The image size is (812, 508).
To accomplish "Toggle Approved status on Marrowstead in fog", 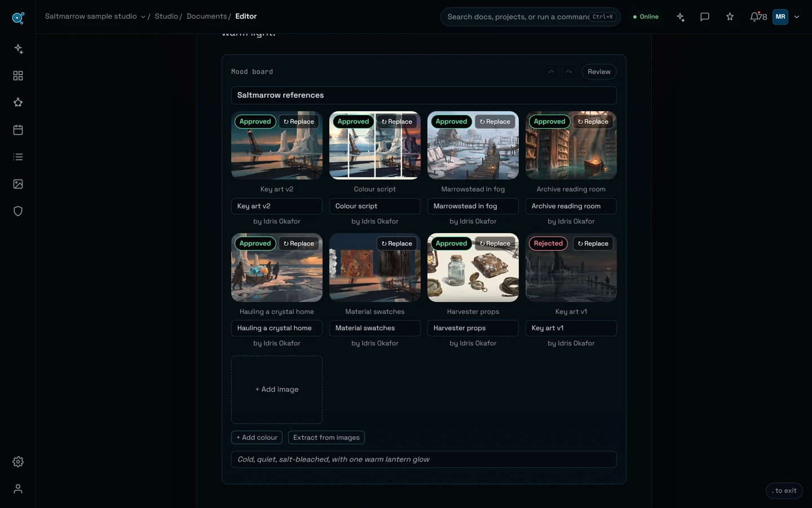I will point(451,121).
